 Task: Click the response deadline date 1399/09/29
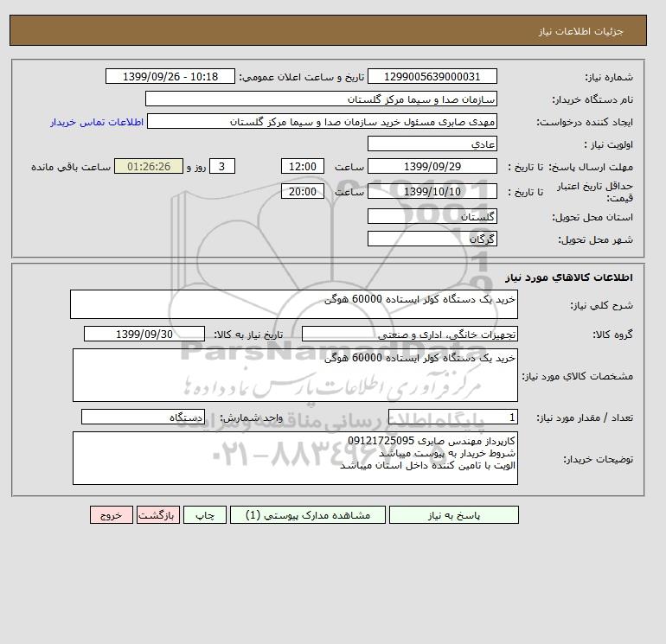[x=432, y=167]
